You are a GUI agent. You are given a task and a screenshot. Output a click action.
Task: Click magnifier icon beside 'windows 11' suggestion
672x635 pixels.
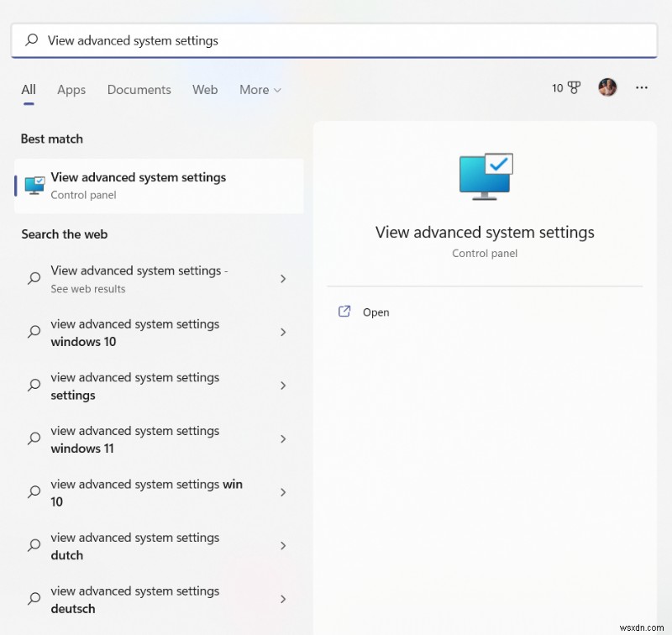pos(34,438)
